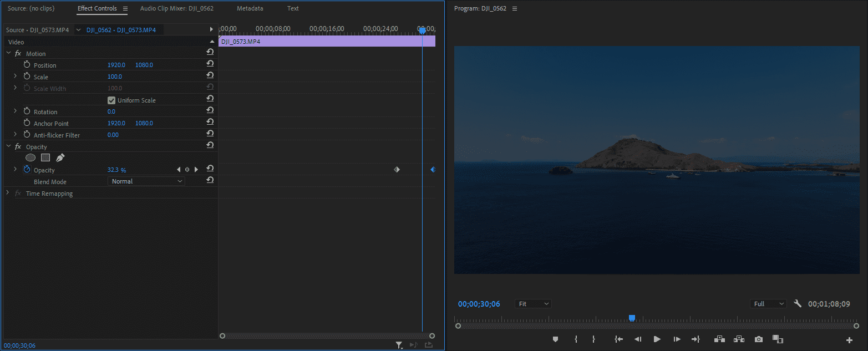Add or remove an Opacity keyframe diamond
868x351 pixels.
[187, 169]
